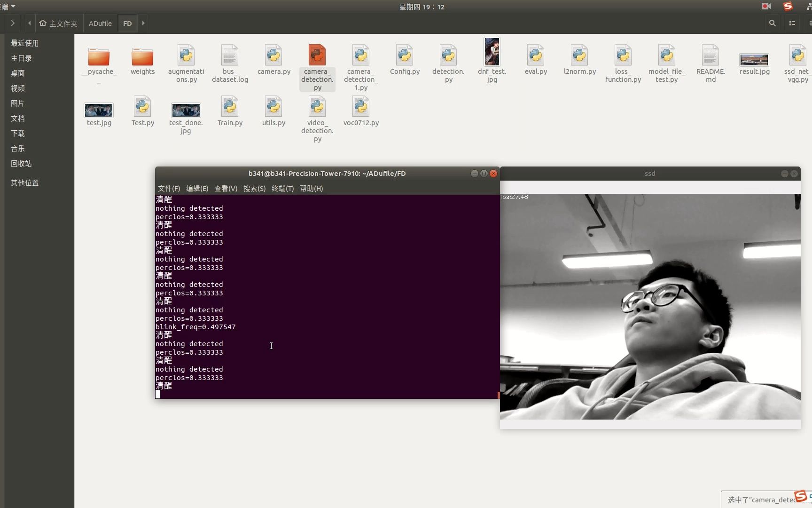Screen dimensions: 812x508
Task: Open the terminal 编辑(E) menu
Action: [197, 189]
